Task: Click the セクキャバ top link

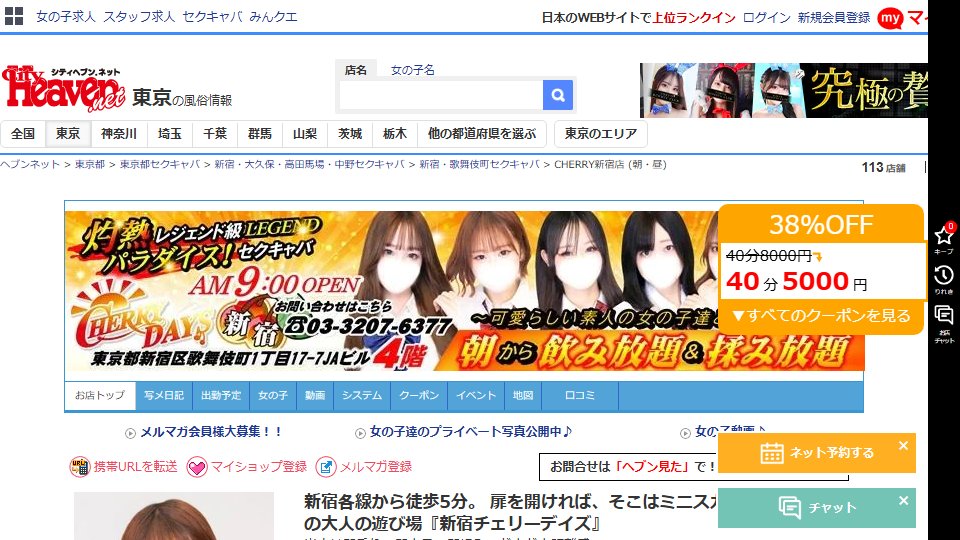Action: pyautogui.click(x=212, y=17)
